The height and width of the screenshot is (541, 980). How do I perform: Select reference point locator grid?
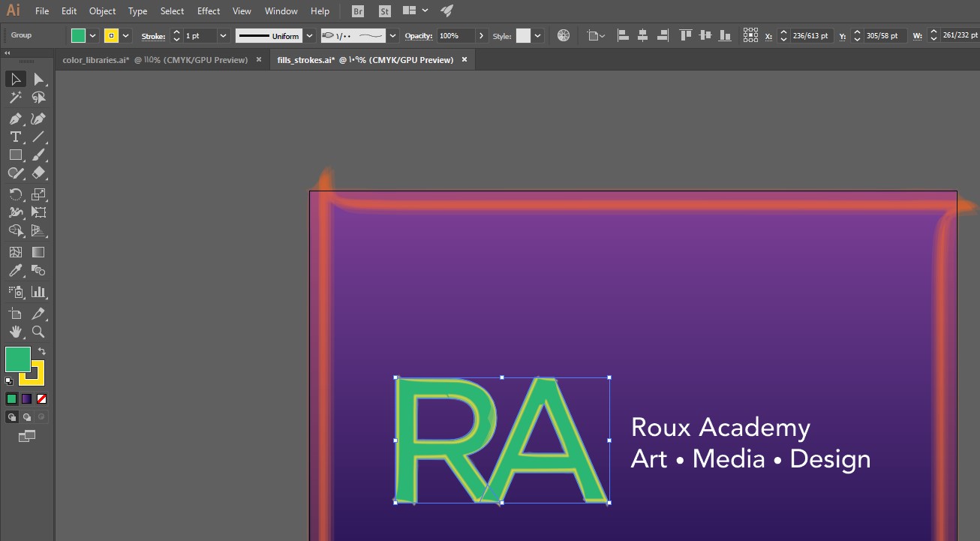pos(750,35)
